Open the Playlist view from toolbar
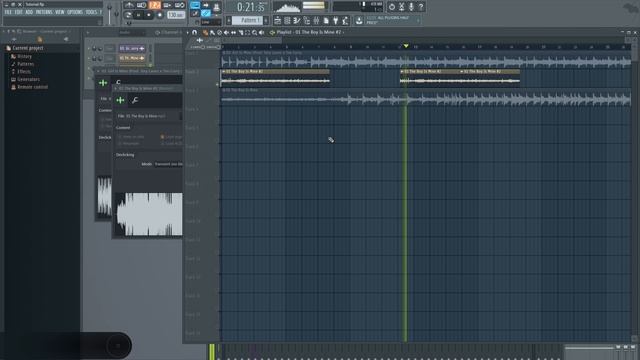The width and height of the screenshot is (640, 360). 278,20
